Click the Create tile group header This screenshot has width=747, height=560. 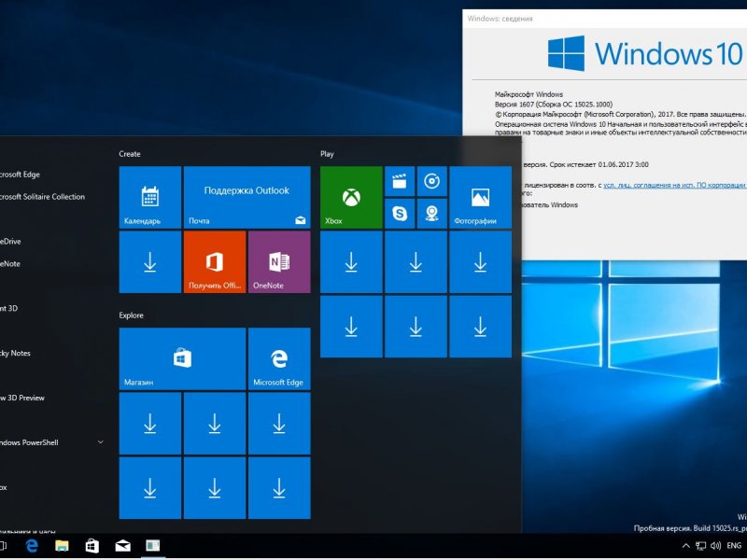[x=130, y=154]
